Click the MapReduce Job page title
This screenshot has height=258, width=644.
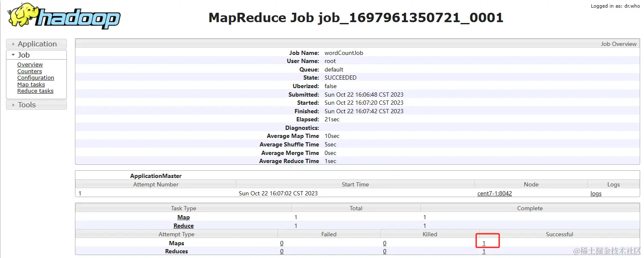(x=356, y=17)
